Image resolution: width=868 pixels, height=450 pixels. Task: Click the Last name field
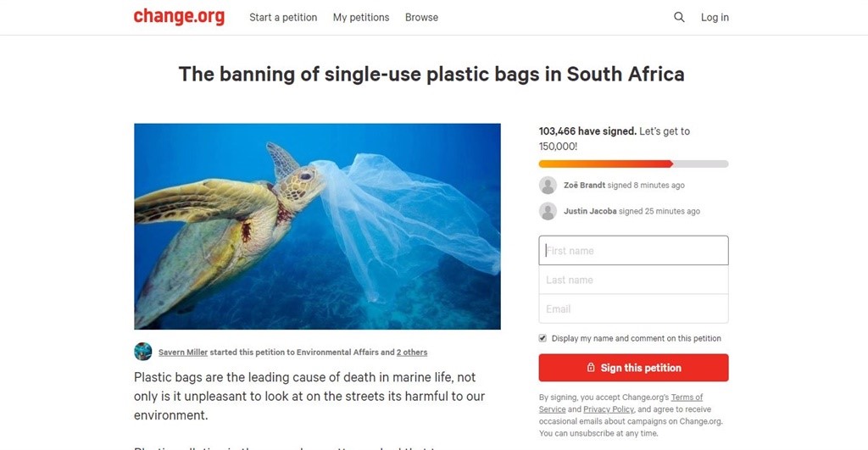[x=633, y=280]
